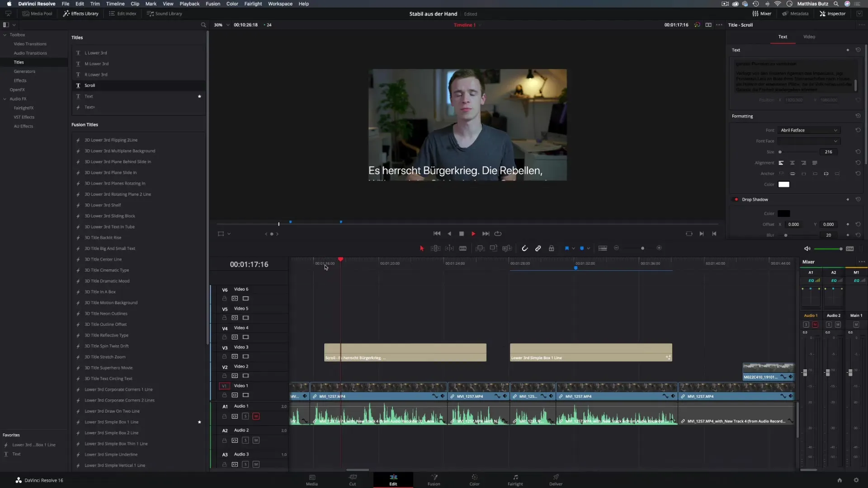Stop playback in the viewer
Image resolution: width=868 pixels, height=488 pixels.
click(462, 234)
